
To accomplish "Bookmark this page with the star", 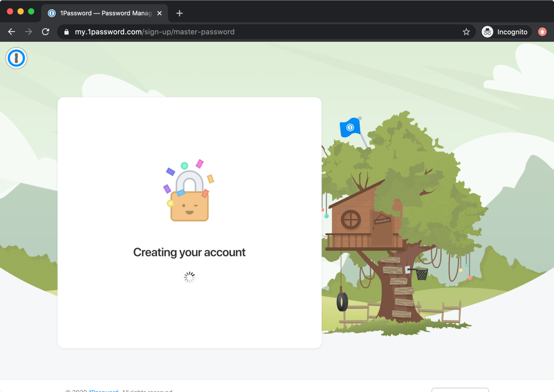I will point(466,32).
